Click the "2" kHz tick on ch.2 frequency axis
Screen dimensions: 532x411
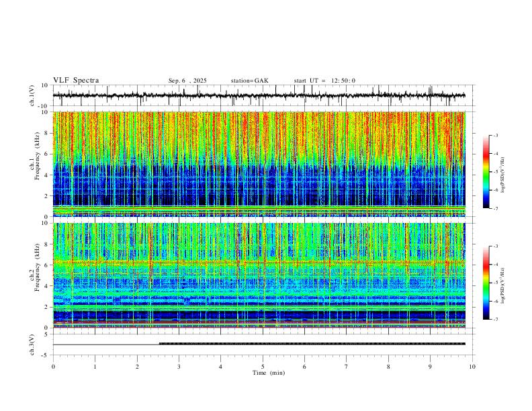coord(47,307)
